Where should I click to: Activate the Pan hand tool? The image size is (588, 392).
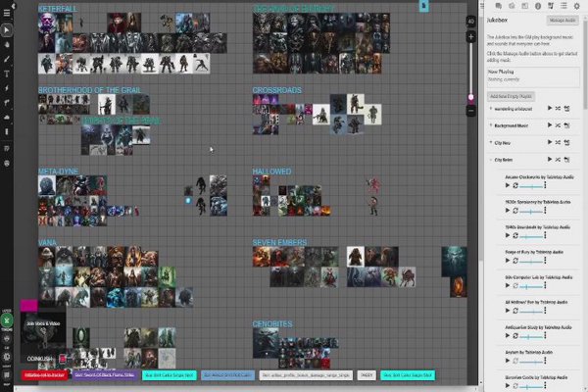[x=7, y=44]
